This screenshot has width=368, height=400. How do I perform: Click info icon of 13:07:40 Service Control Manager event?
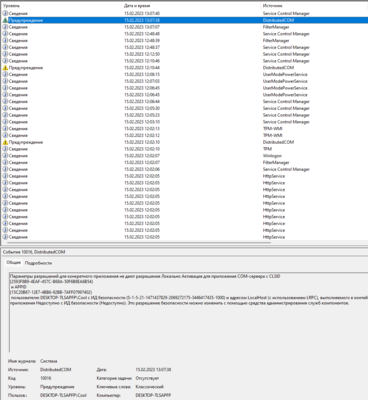(x=5, y=13)
